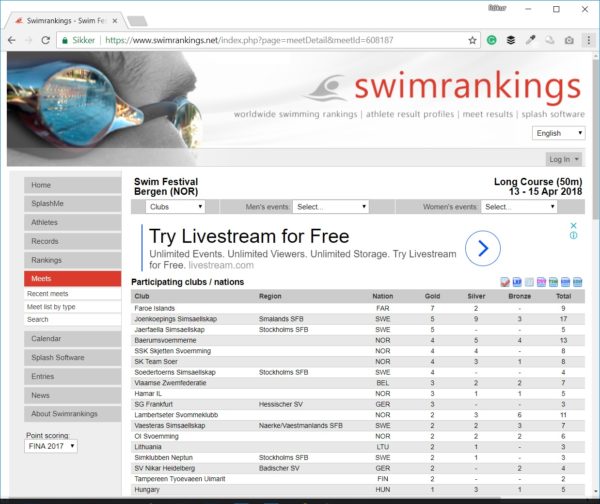Image resolution: width=600 pixels, height=504 pixels.
Task: Open the Clubs view dropdown
Action: [175, 207]
